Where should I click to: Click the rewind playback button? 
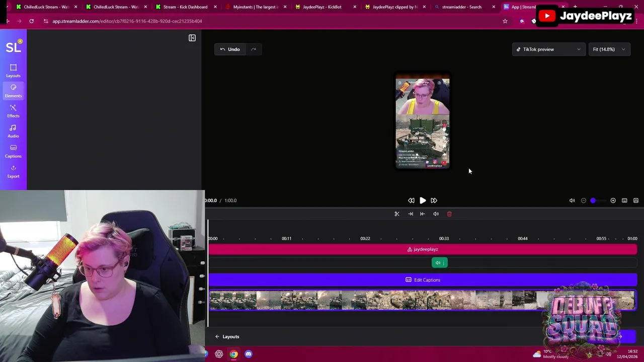[x=411, y=201]
